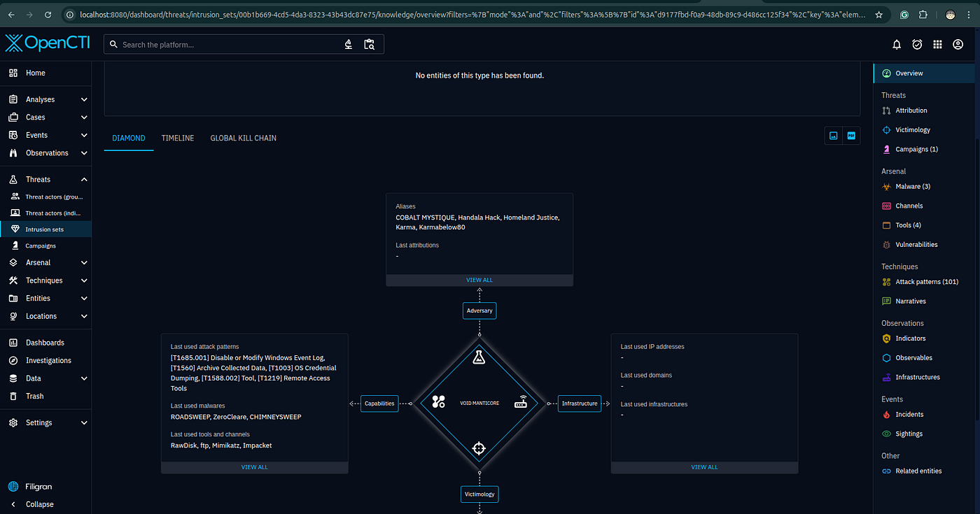Click the microscope icon in the search bar
The image size is (980, 514).
click(x=349, y=45)
